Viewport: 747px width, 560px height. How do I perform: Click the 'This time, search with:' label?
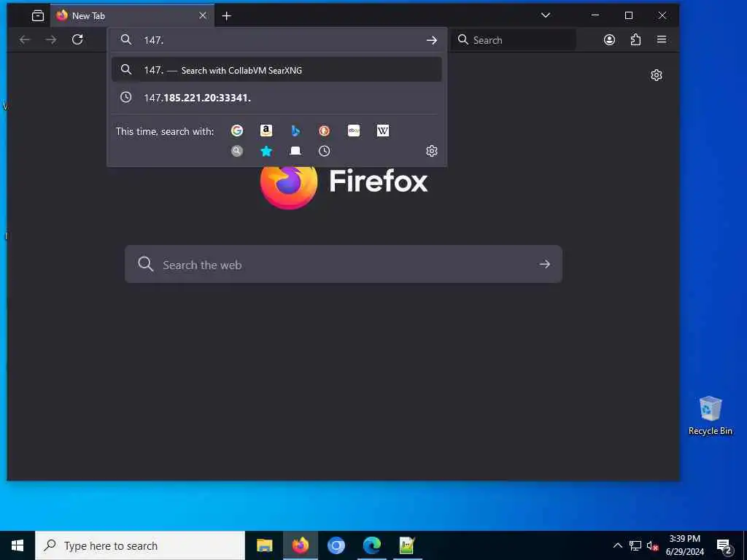[x=165, y=131]
